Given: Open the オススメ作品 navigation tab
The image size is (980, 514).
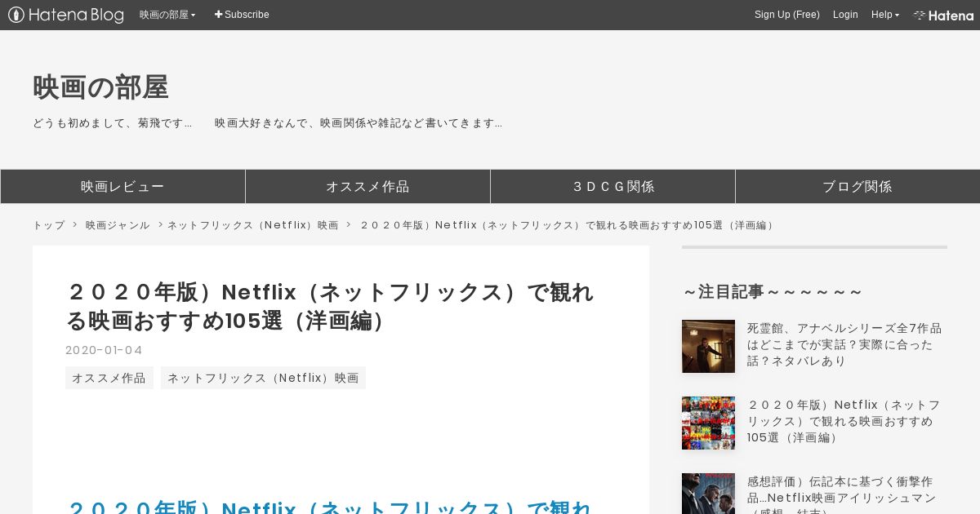Looking at the screenshot, I should point(367,187).
